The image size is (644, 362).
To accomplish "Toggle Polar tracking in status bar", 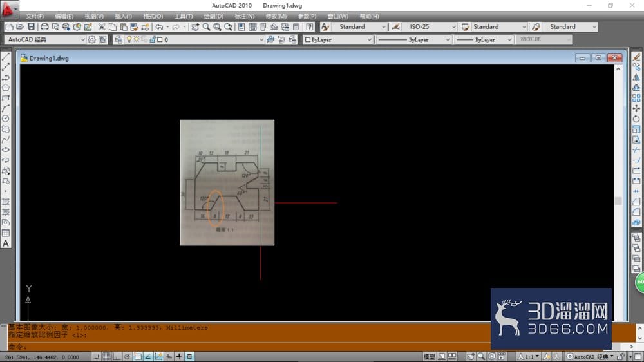I will click(x=128, y=357).
